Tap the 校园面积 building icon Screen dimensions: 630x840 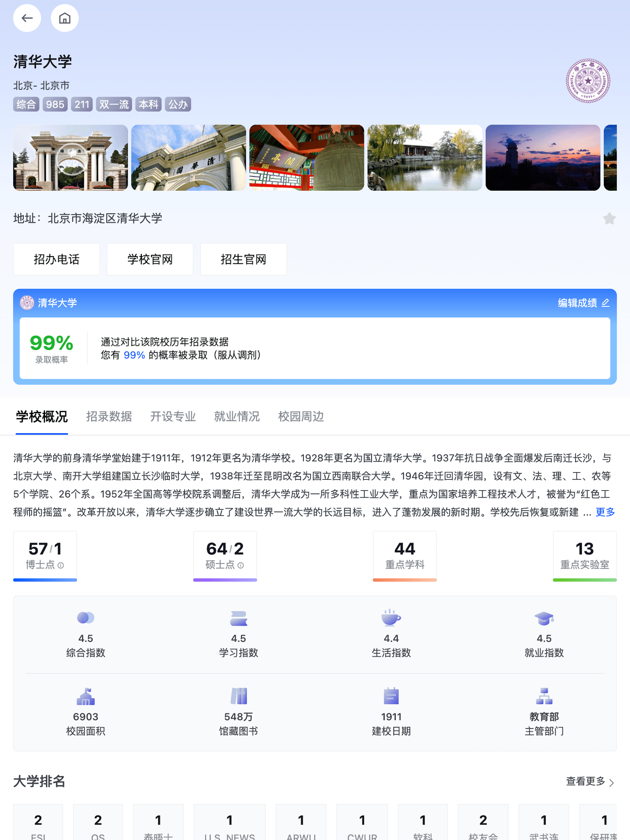coord(86,696)
